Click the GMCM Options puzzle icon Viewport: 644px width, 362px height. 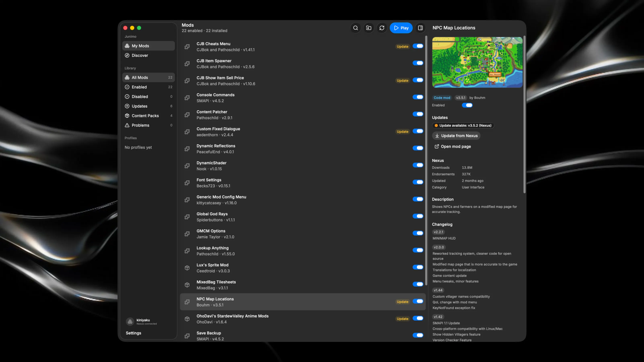tap(187, 234)
